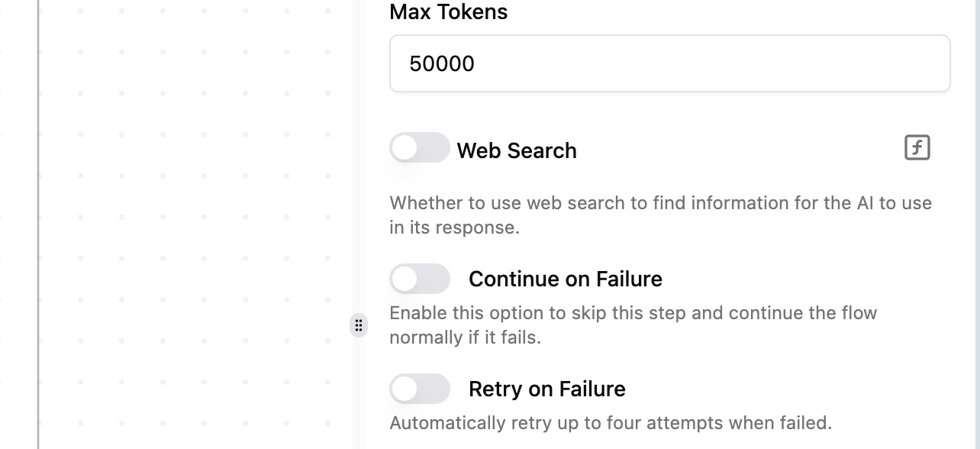Screen dimensions: 980x449
Task: Click the knob of the Web Search switch
Action: (405, 148)
